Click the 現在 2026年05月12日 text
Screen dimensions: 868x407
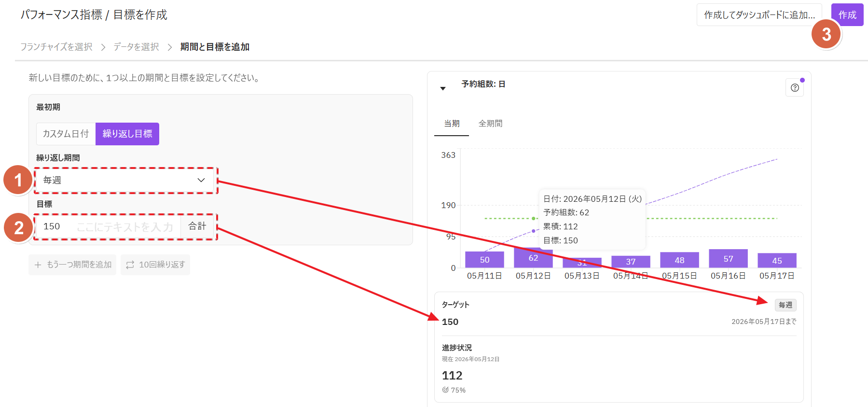tap(470, 359)
